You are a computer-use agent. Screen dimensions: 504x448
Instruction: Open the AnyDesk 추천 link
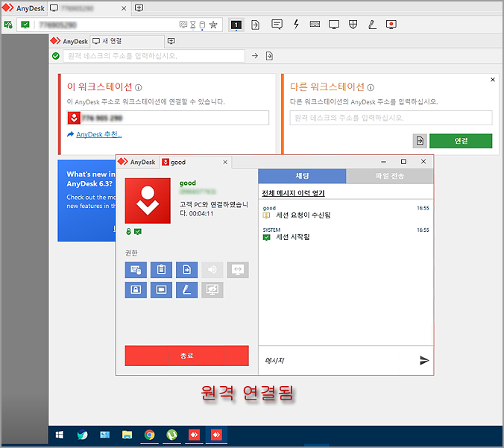pyautogui.click(x=98, y=134)
